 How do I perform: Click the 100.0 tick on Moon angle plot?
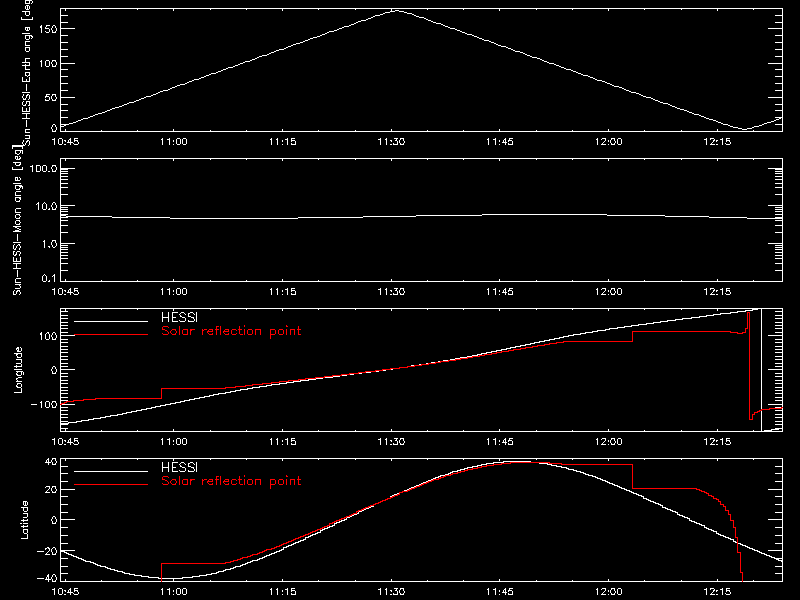pos(43,169)
